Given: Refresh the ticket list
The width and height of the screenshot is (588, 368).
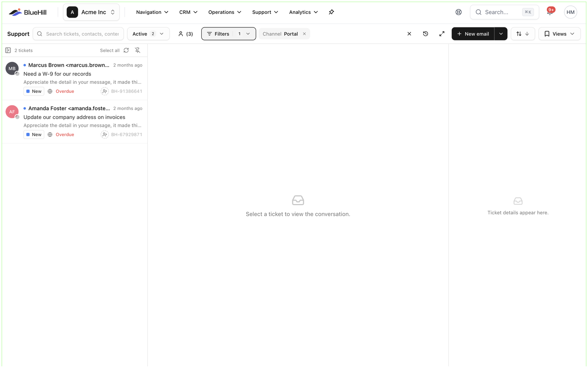Looking at the screenshot, I should click(126, 50).
